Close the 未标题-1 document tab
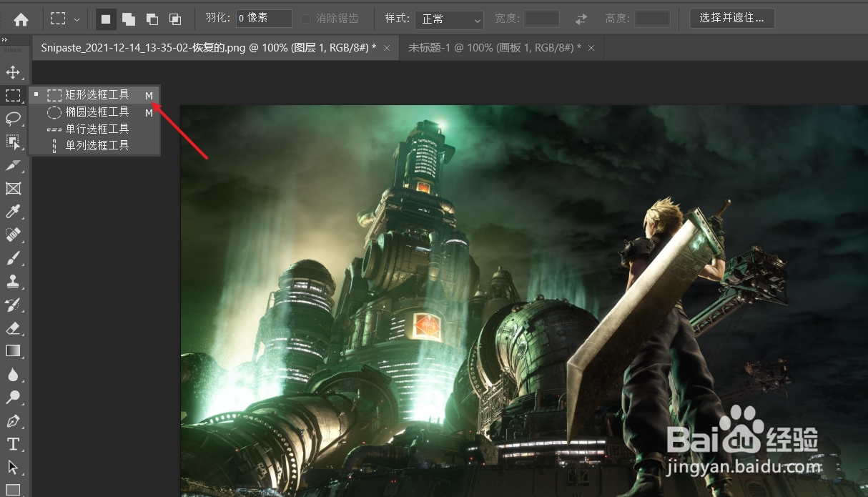This screenshot has width=868, height=497. click(591, 48)
